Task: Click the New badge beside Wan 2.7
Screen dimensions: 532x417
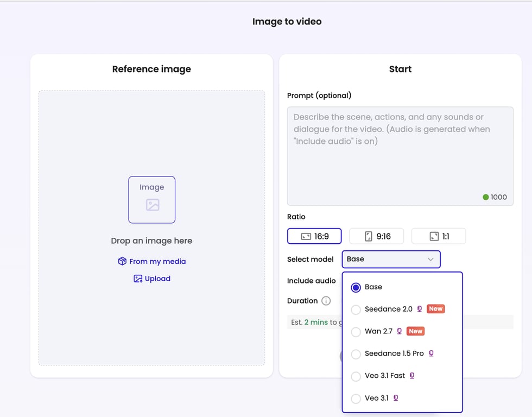Action: [x=415, y=331]
